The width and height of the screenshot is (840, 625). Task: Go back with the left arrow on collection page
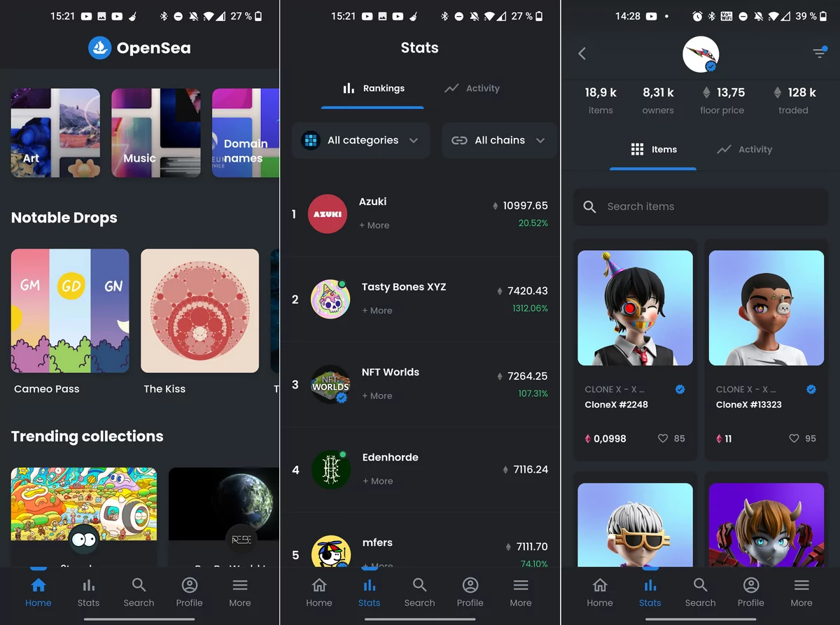[x=582, y=53]
